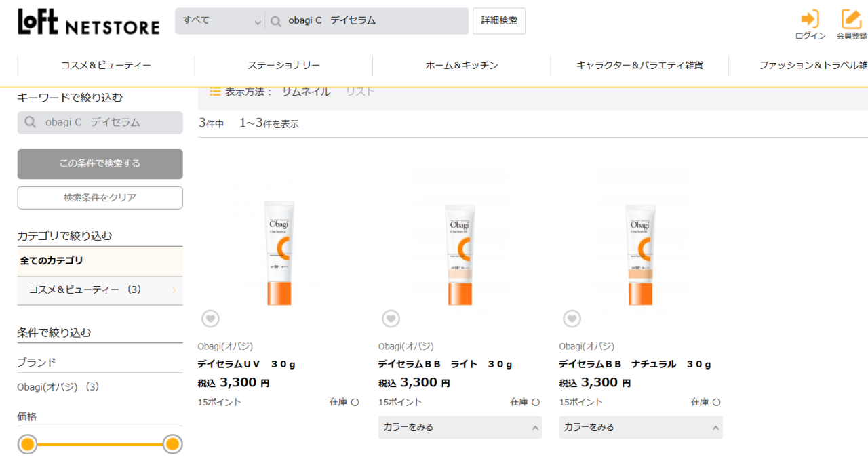
Task: Favorite the デイセラムＢＢ ナチュラル ３０ｇ product
Action: tap(572, 318)
